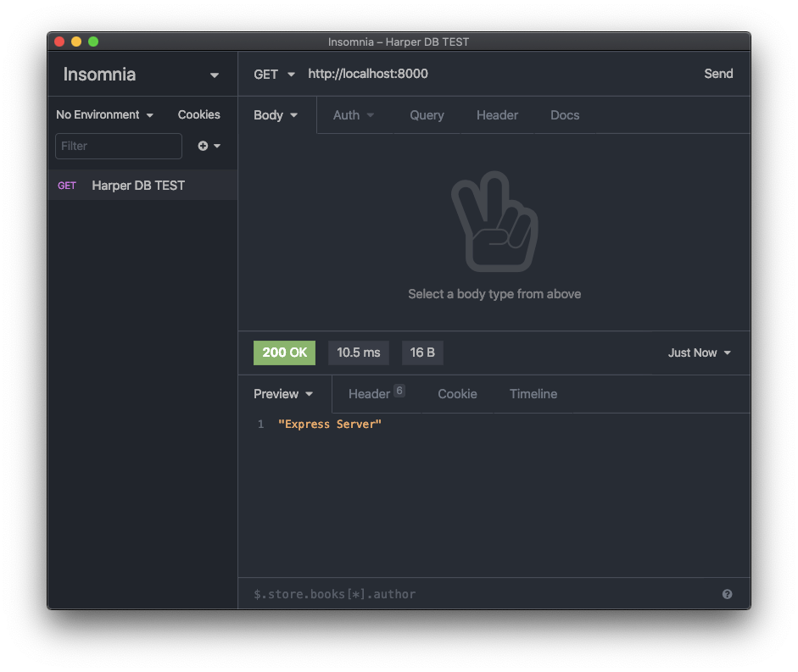Switch to the Docs tab

click(x=565, y=115)
